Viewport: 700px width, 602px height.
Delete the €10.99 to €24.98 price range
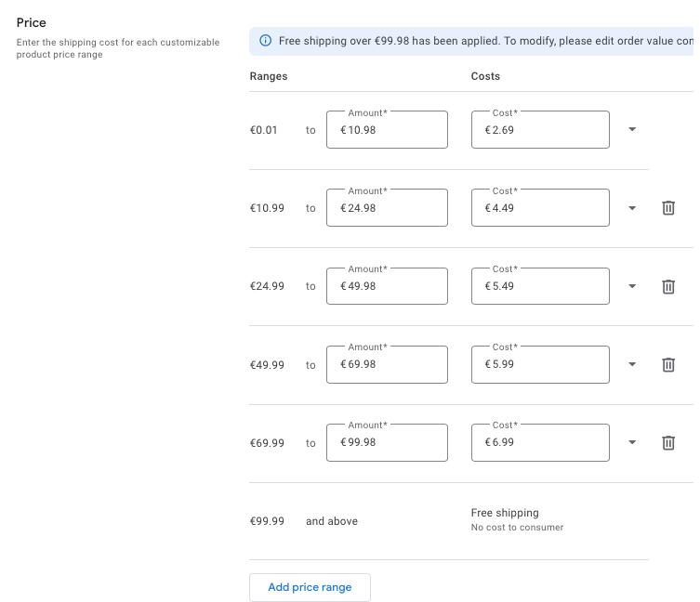[x=667, y=208]
